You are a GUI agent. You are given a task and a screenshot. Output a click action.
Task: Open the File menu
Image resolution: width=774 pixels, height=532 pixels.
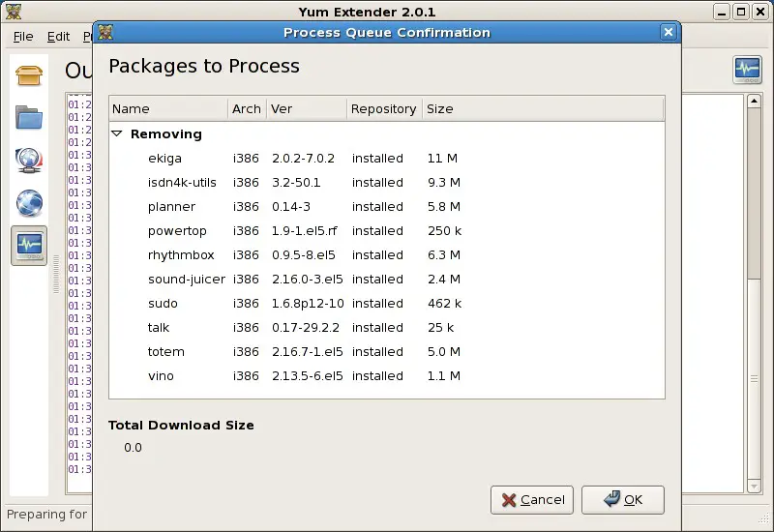coord(23,37)
